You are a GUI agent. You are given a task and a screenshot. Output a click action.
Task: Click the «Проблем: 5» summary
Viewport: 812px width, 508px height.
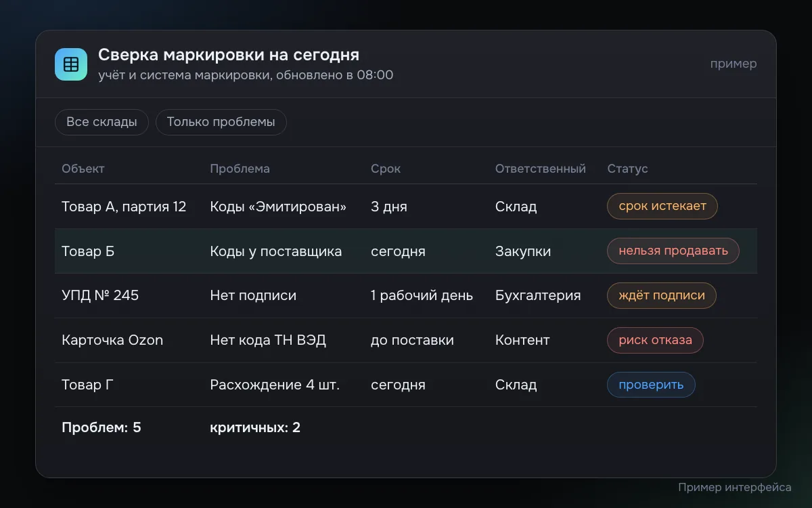pyautogui.click(x=101, y=427)
